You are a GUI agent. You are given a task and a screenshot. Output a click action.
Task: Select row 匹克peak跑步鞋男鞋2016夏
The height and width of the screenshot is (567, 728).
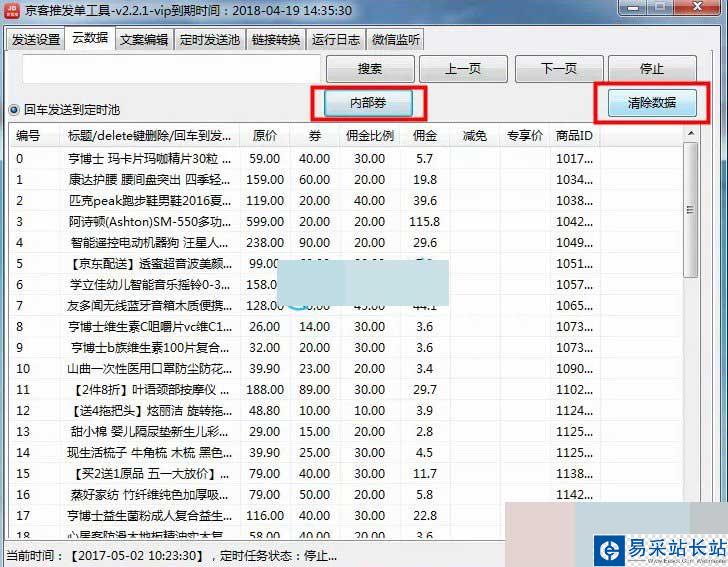(x=346, y=201)
